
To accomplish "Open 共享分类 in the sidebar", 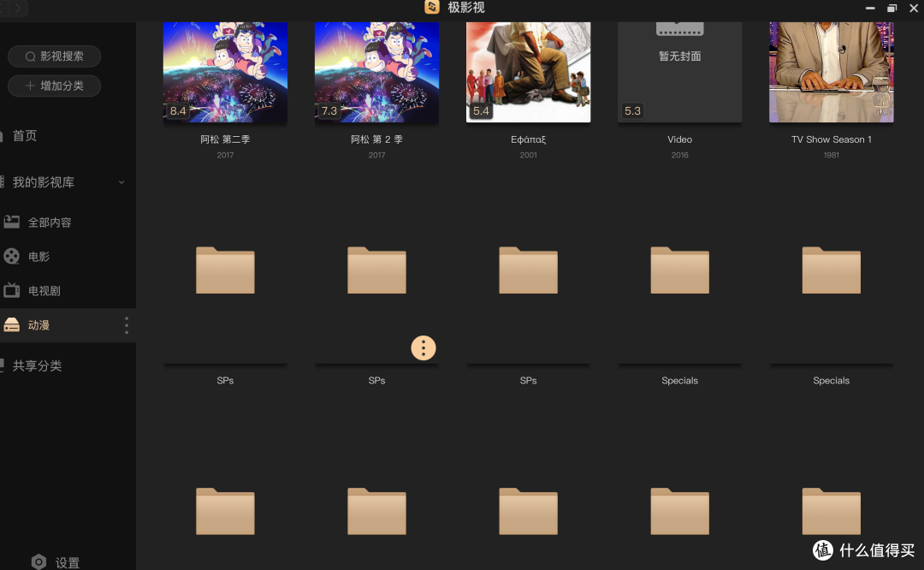I will [x=37, y=365].
